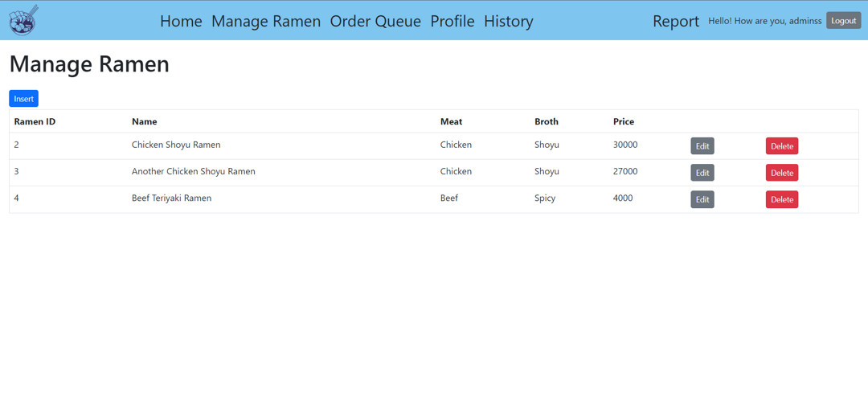This screenshot has width=868, height=417.
Task: Click the Manage Ramen page heading
Action: [89, 63]
